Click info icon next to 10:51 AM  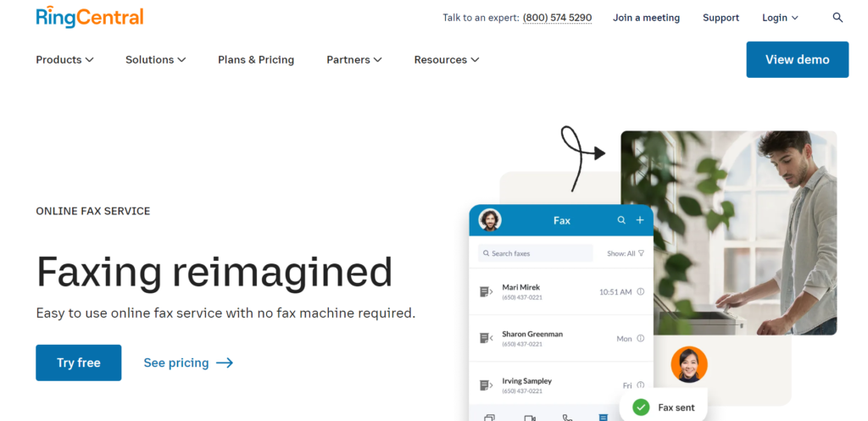click(641, 291)
